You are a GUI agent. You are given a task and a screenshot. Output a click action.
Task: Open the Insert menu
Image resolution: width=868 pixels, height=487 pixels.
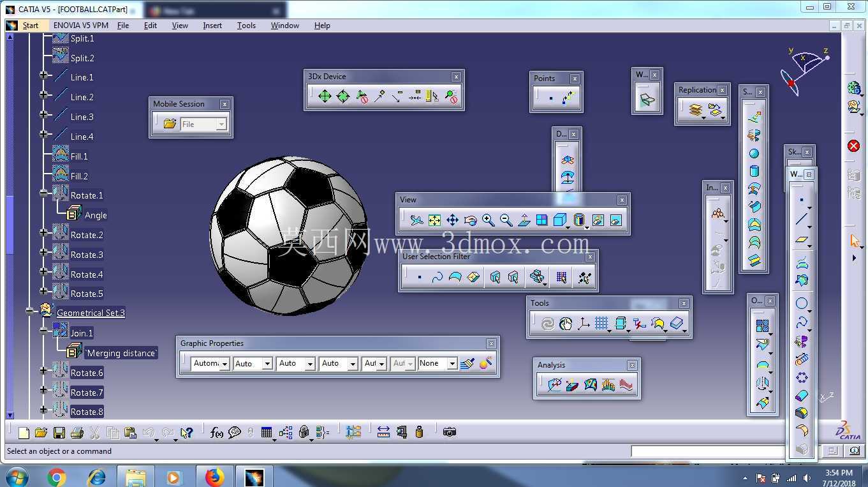click(x=212, y=26)
